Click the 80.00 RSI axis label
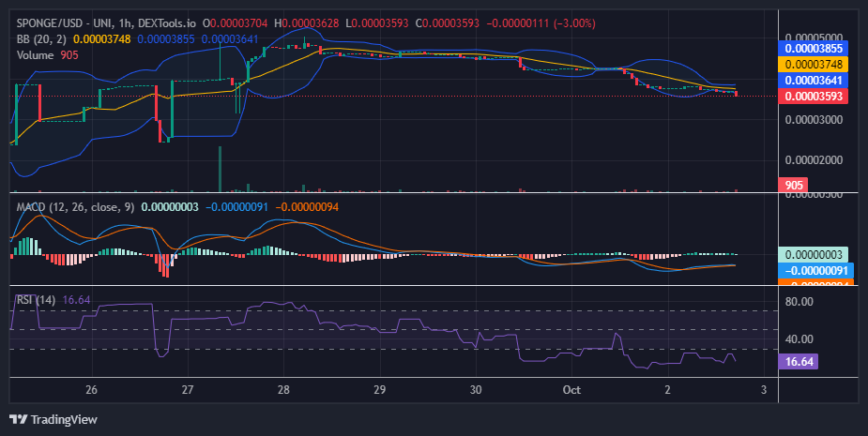Image resolution: width=868 pixels, height=436 pixels. [799, 302]
